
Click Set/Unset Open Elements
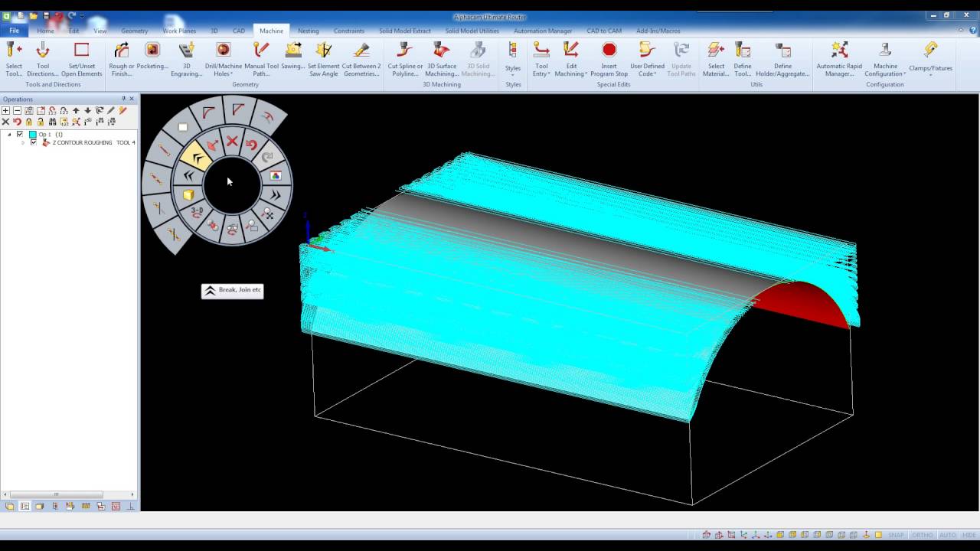pos(82,60)
